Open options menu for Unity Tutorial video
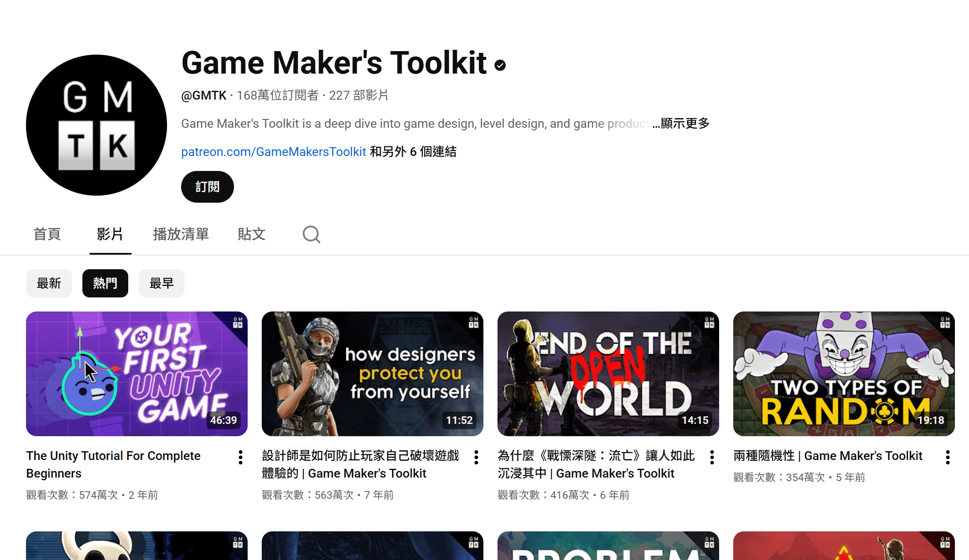Viewport: 969px width, 560px height. coord(241,457)
